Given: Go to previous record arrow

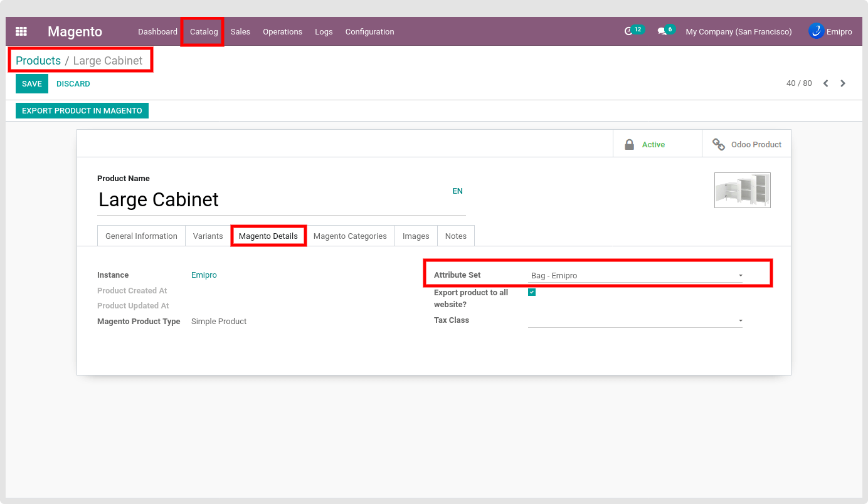Looking at the screenshot, I should [826, 83].
